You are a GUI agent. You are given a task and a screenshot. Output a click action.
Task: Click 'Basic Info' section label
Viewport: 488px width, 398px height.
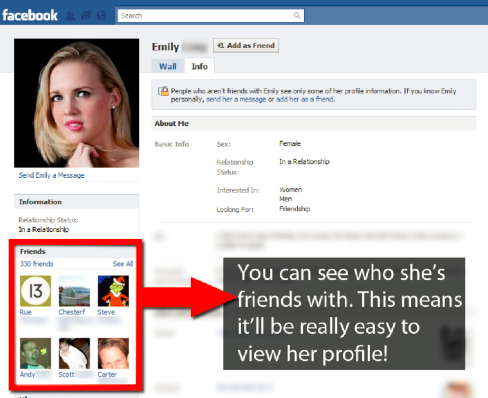click(x=172, y=144)
